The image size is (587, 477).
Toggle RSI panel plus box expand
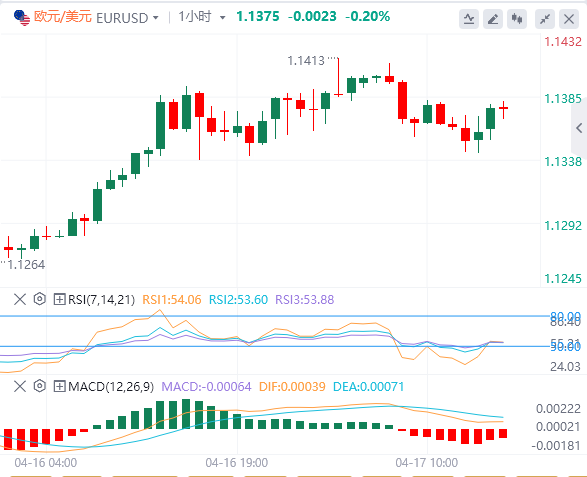59,300
